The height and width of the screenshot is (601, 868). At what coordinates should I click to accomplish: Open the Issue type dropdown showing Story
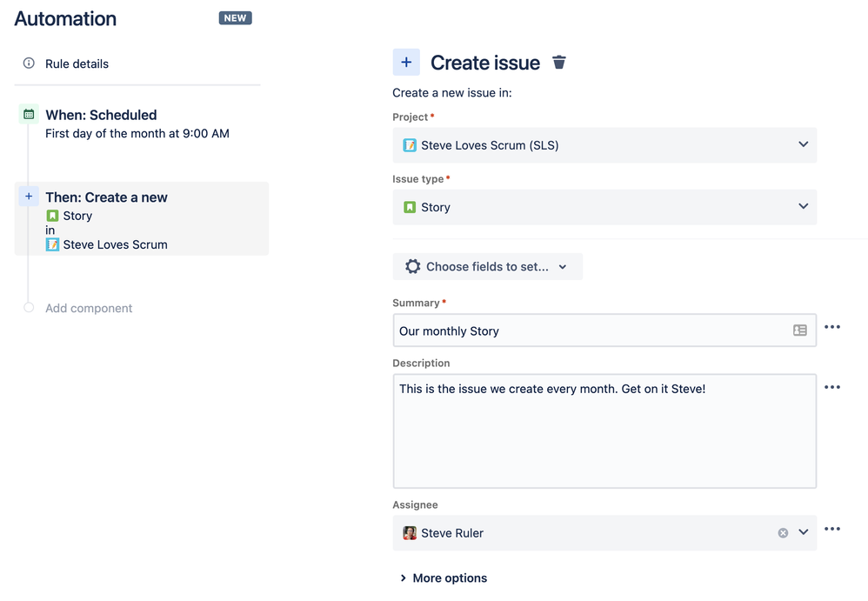604,207
